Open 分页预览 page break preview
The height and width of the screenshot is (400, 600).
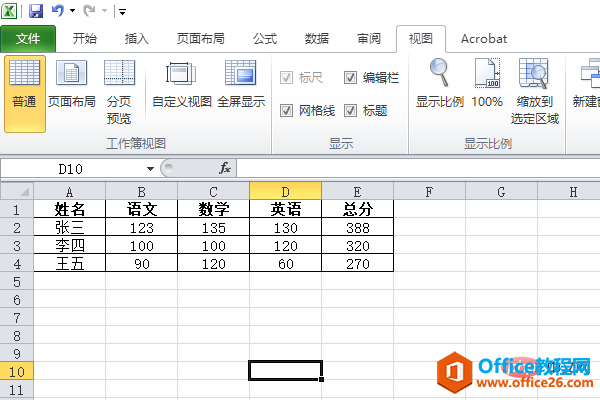pyautogui.click(x=119, y=92)
